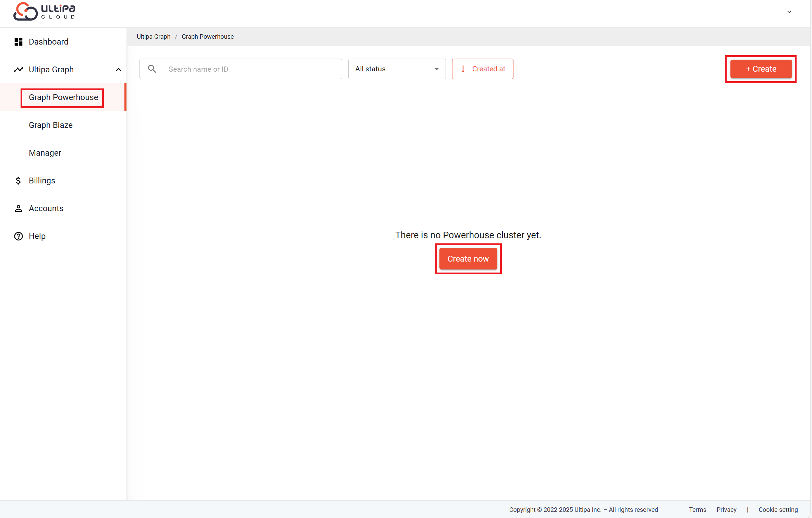Viewport: 812px width, 518px height.
Task: Click the Ultipa Cloud logo
Action: (44, 11)
